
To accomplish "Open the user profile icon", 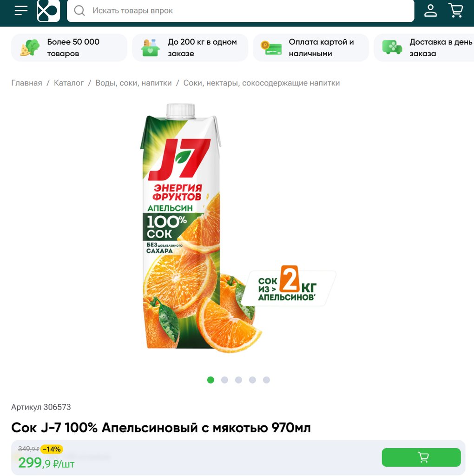I will (x=430, y=11).
